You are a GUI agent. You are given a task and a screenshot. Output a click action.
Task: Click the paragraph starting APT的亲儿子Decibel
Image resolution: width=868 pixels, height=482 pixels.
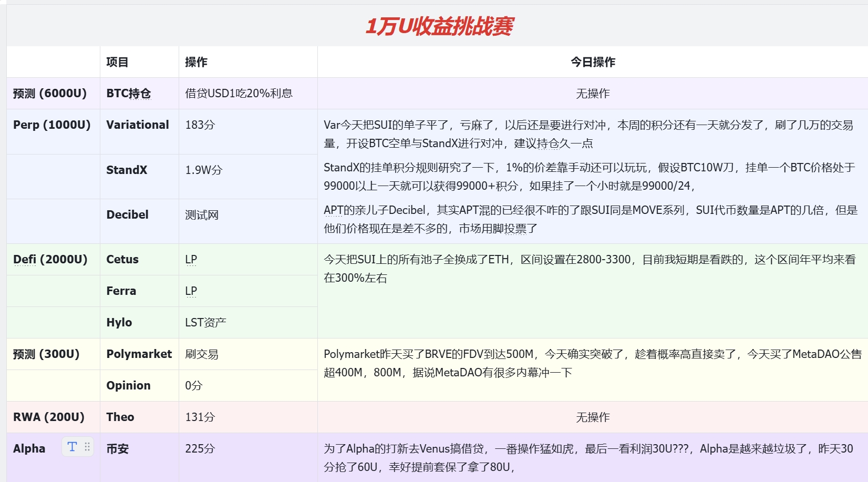[x=591, y=219]
